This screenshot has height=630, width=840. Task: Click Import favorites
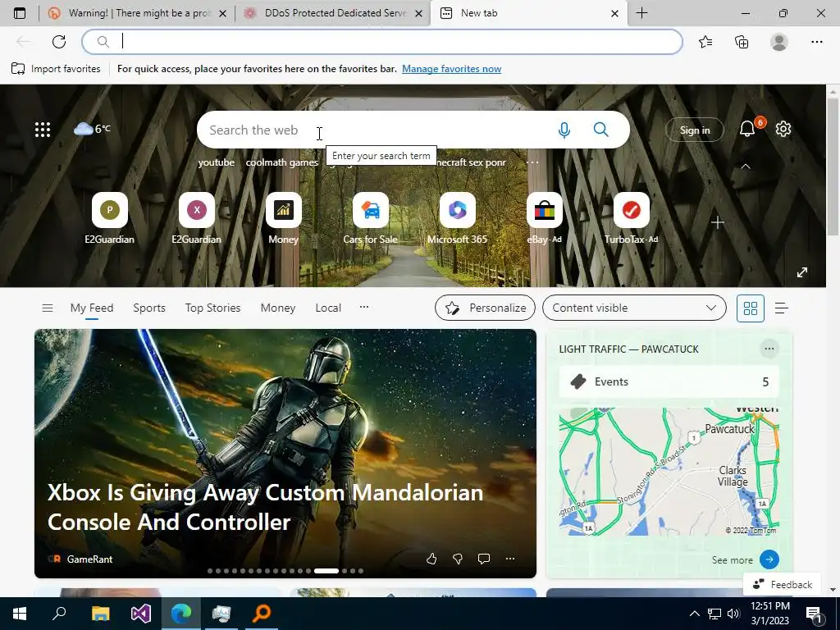(57, 69)
